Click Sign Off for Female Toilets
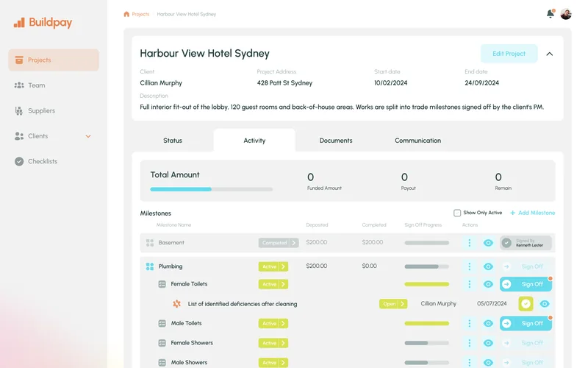The width and height of the screenshot is (588, 368). [526, 284]
